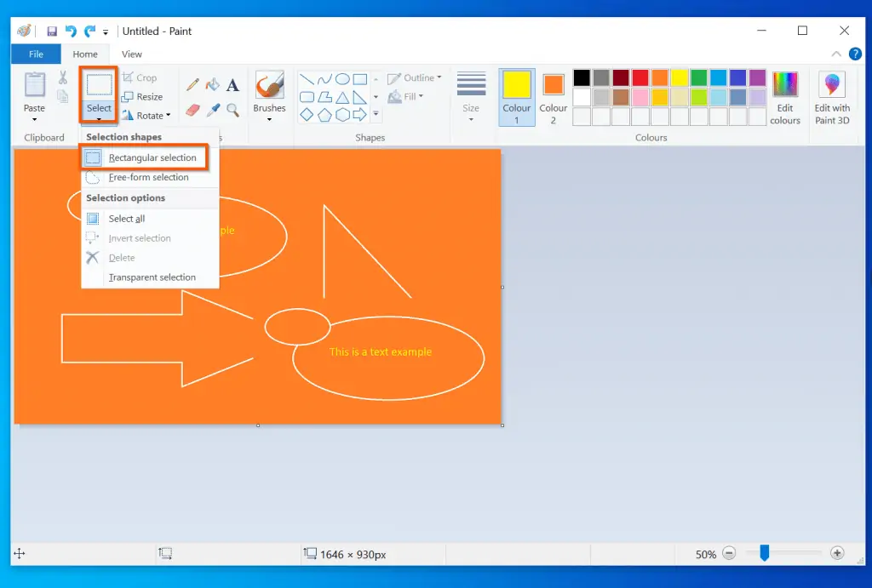Activate the Colour picker eyedropper
Viewport: 872px width, 588px height.
(213, 110)
